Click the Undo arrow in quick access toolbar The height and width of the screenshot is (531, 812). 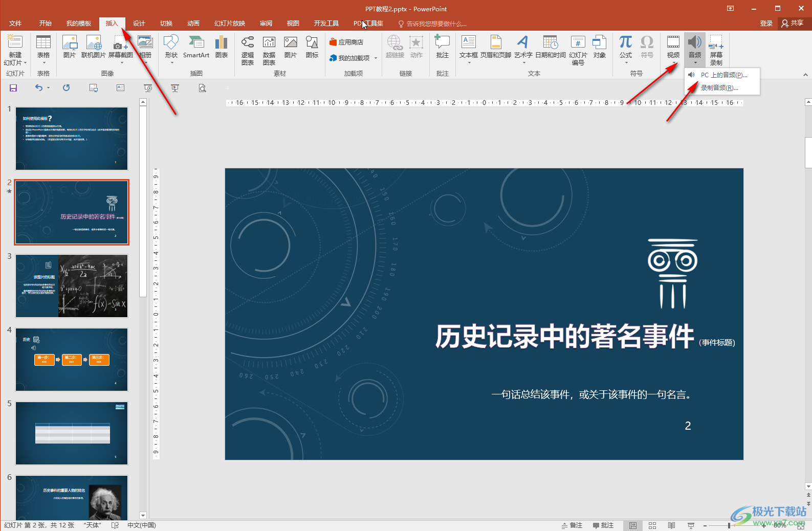[39, 88]
